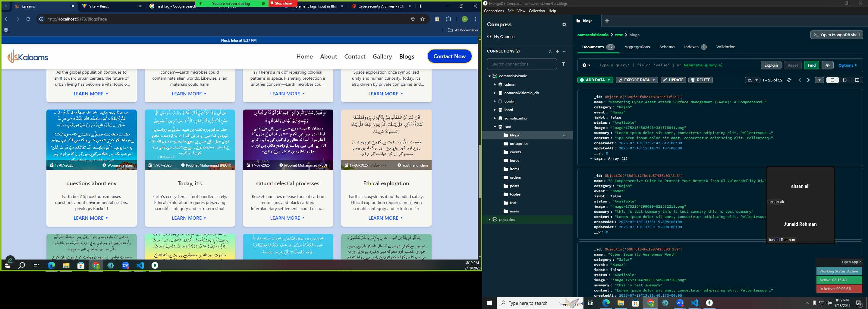This screenshot has height=309, width=868.
Task: Open File Explorer from right taskbar
Action: click(621, 303)
